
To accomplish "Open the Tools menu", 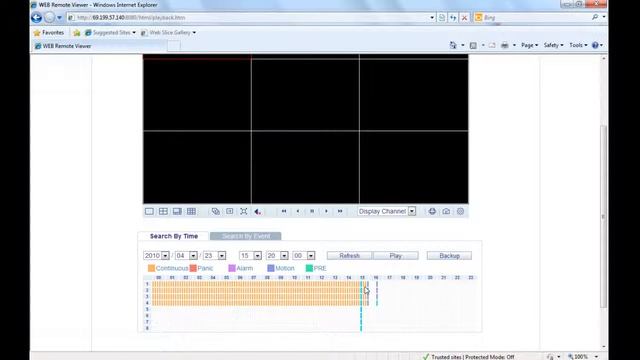I will (x=578, y=45).
